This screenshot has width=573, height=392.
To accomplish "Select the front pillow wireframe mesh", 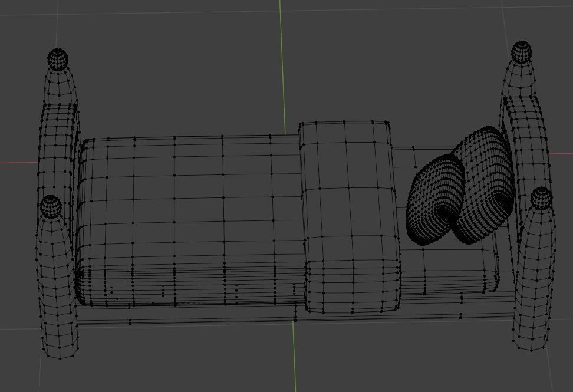I will click(x=436, y=199).
